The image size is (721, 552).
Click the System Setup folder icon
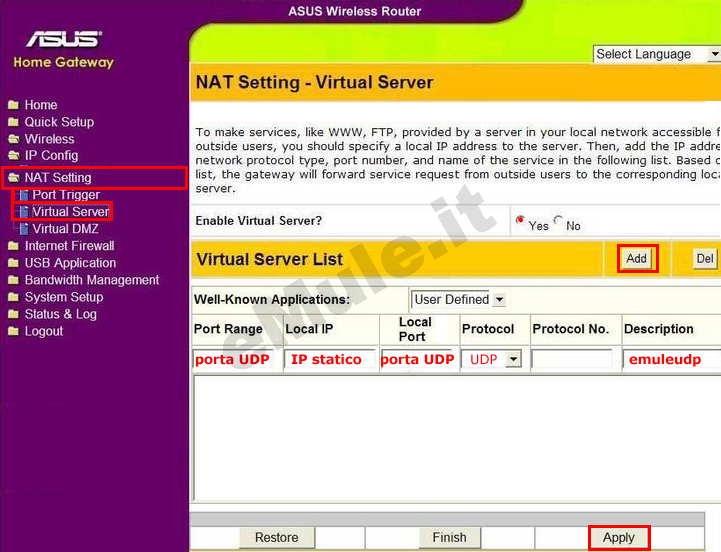13,297
